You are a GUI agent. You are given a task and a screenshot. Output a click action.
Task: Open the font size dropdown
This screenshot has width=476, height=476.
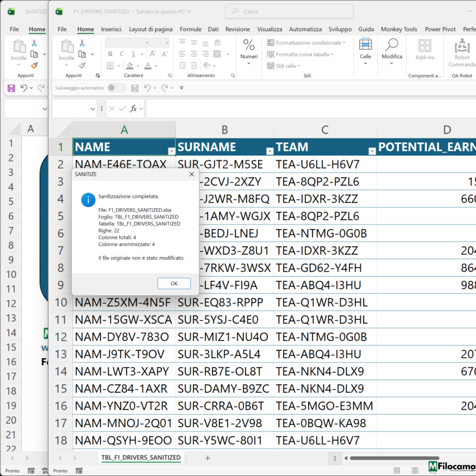(167, 42)
